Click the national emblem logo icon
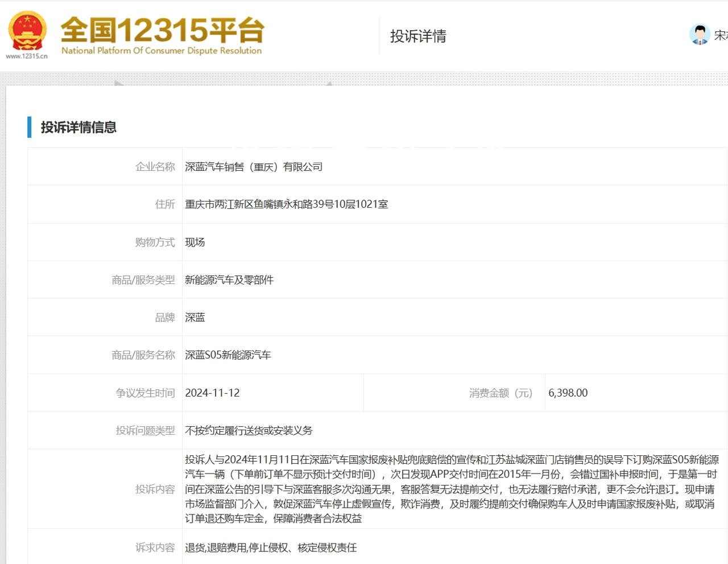 click(x=27, y=31)
